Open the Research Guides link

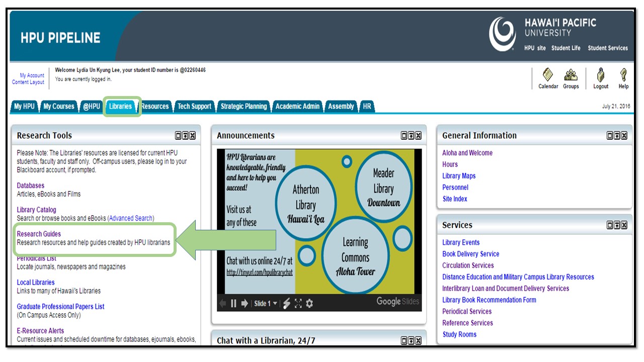tap(39, 234)
